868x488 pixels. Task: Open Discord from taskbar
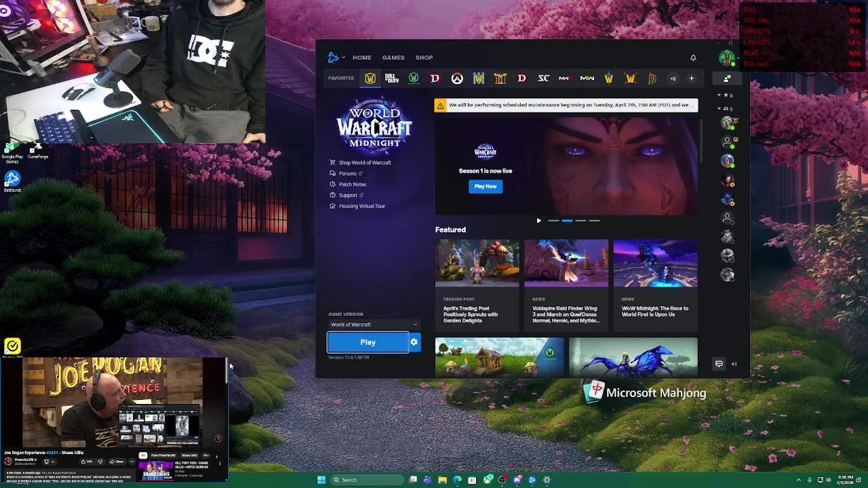[x=517, y=480]
